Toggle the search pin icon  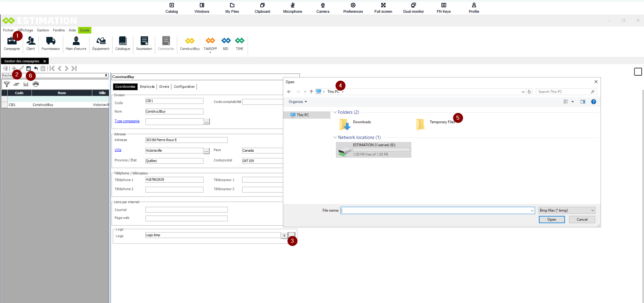tap(106, 76)
